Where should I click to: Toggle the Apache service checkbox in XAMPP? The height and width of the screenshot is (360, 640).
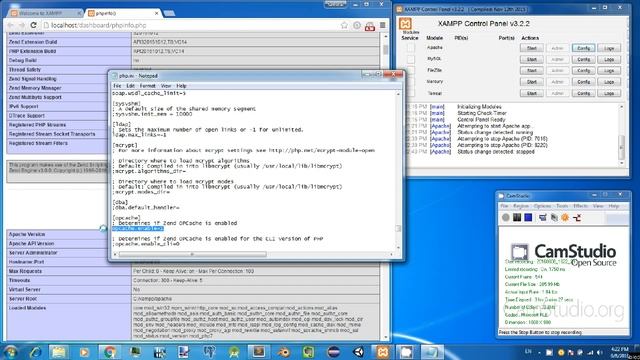point(410,48)
